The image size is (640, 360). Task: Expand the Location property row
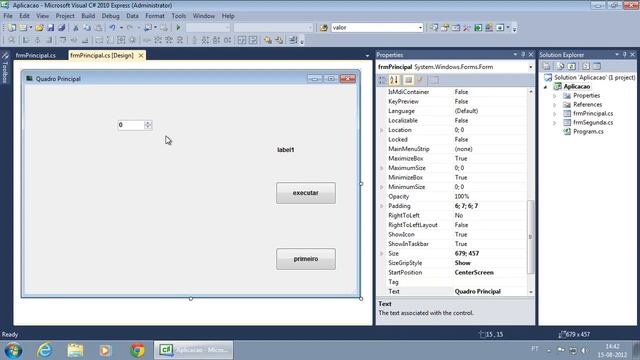pos(382,130)
